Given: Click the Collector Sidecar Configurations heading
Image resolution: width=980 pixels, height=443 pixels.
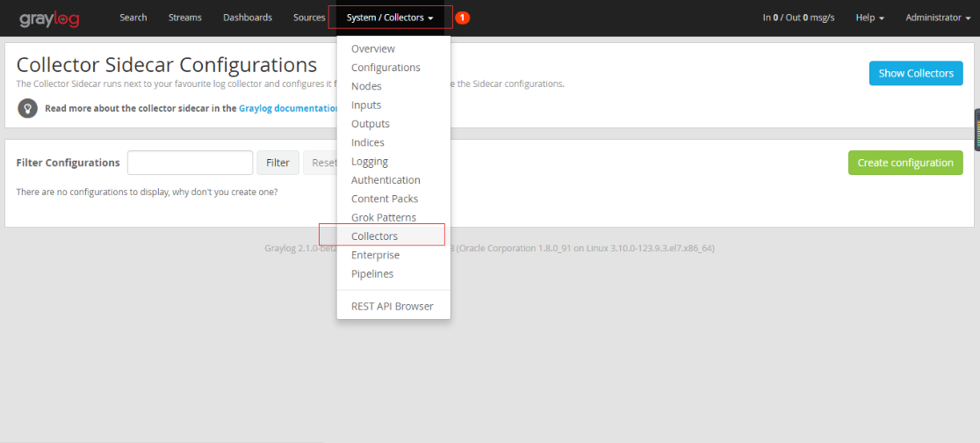Looking at the screenshot, I should (x=166, y=64).
